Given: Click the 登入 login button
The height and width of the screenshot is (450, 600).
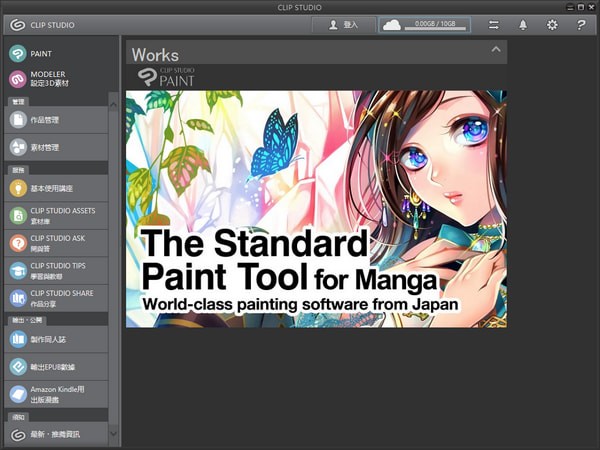Looking at the screenshot, I should coord(341,25).
